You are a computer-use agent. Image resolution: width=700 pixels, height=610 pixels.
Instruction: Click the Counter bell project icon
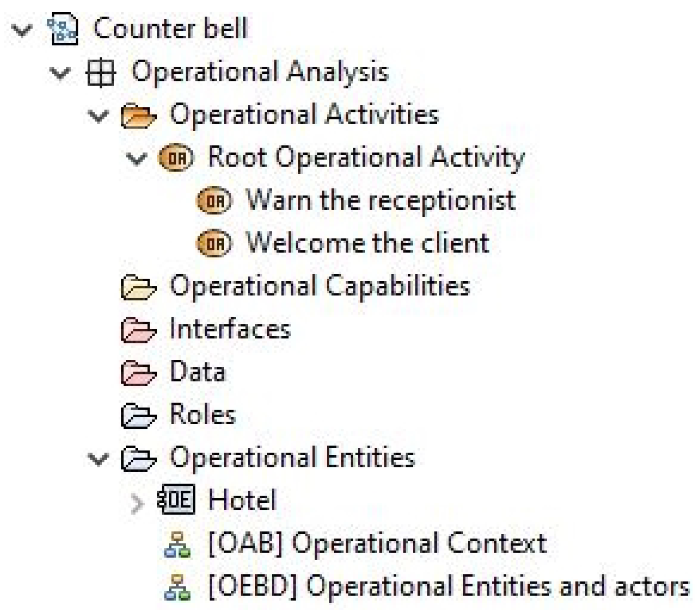point(63,29)
